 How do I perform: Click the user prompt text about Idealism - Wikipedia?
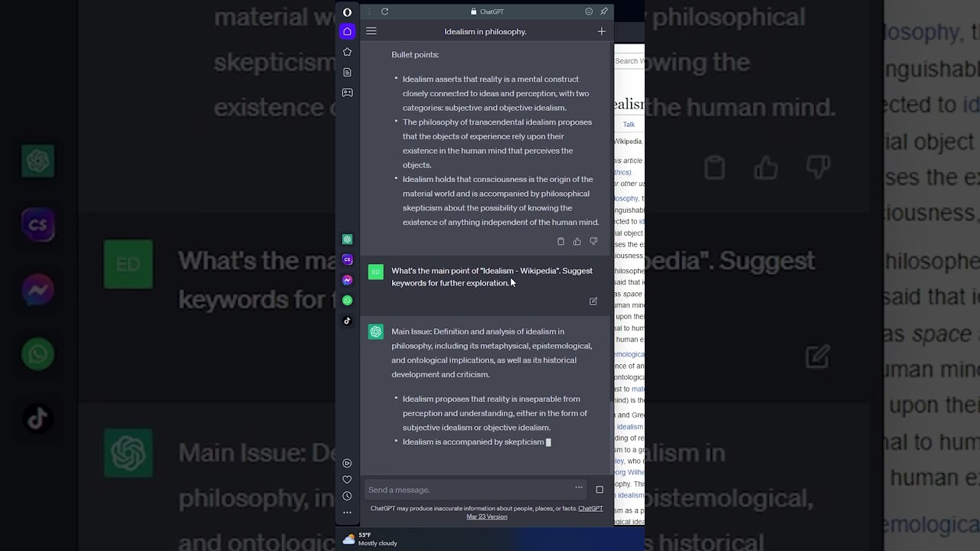pyautogui.click(x=492, y=277)
